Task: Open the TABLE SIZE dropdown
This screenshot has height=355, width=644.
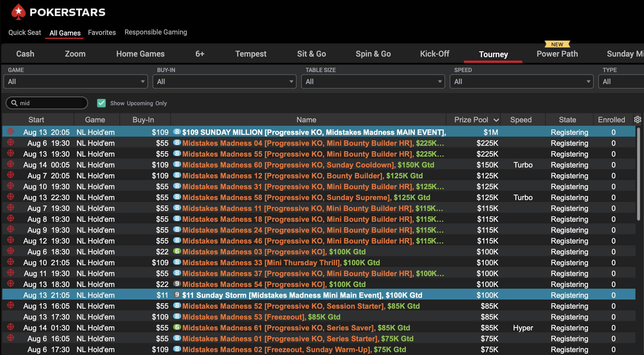Action: (373, 82)
